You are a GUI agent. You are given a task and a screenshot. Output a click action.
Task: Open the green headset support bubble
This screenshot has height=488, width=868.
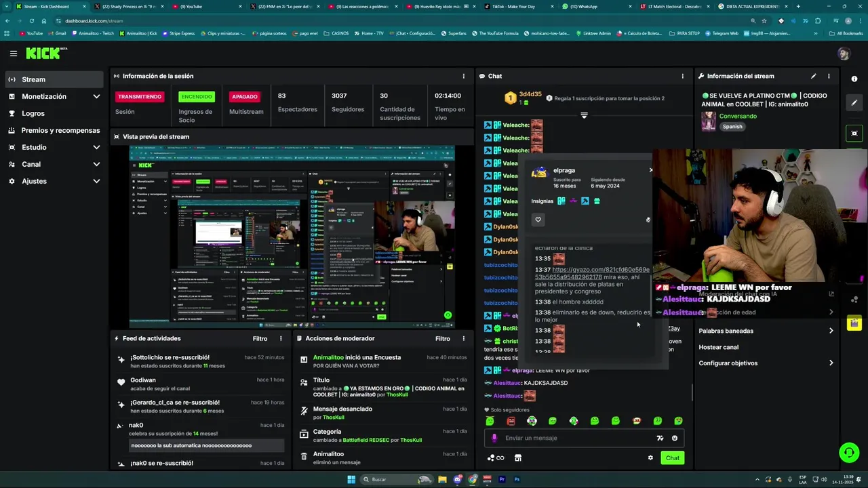(x=849, y=452)
